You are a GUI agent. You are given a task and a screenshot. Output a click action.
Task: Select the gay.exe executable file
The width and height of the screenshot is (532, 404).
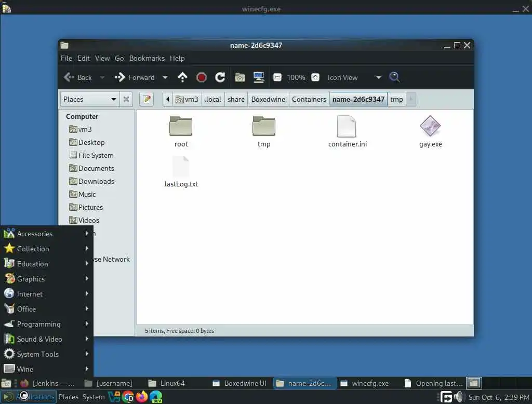pyautogui.click(x=430, y=126)
